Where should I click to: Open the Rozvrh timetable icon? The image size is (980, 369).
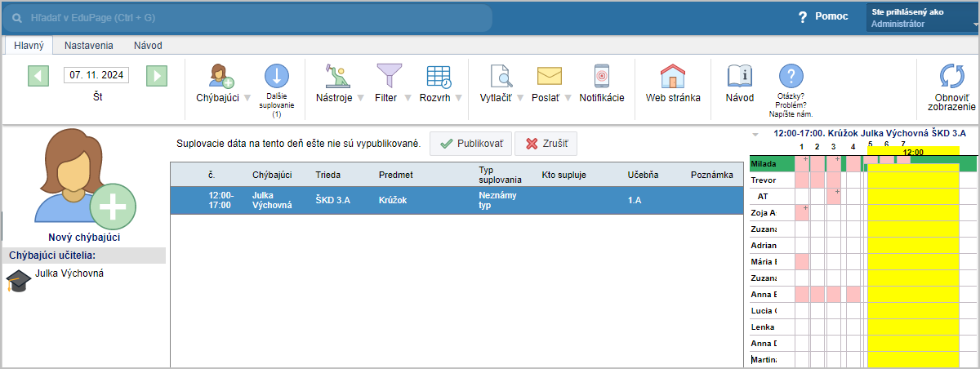click(x=439, y=76)
